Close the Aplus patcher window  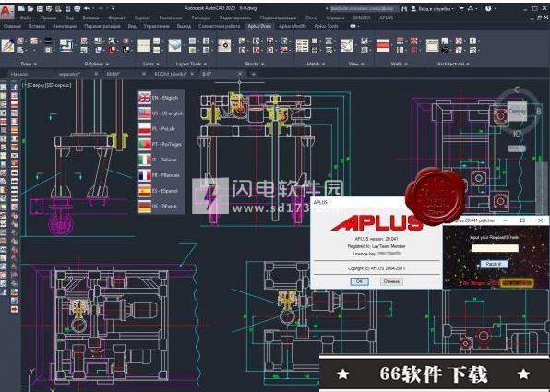pos(540,220)
